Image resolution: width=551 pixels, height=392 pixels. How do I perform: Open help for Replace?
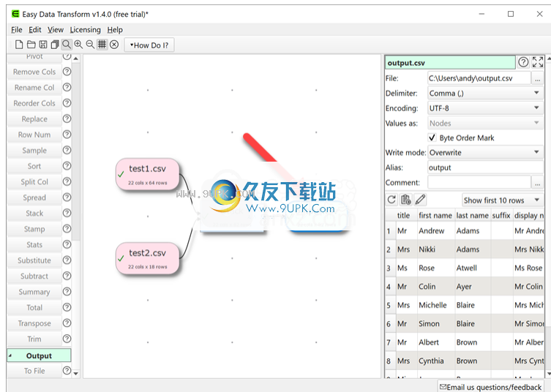pyautogui.click(x=67, y=118)
